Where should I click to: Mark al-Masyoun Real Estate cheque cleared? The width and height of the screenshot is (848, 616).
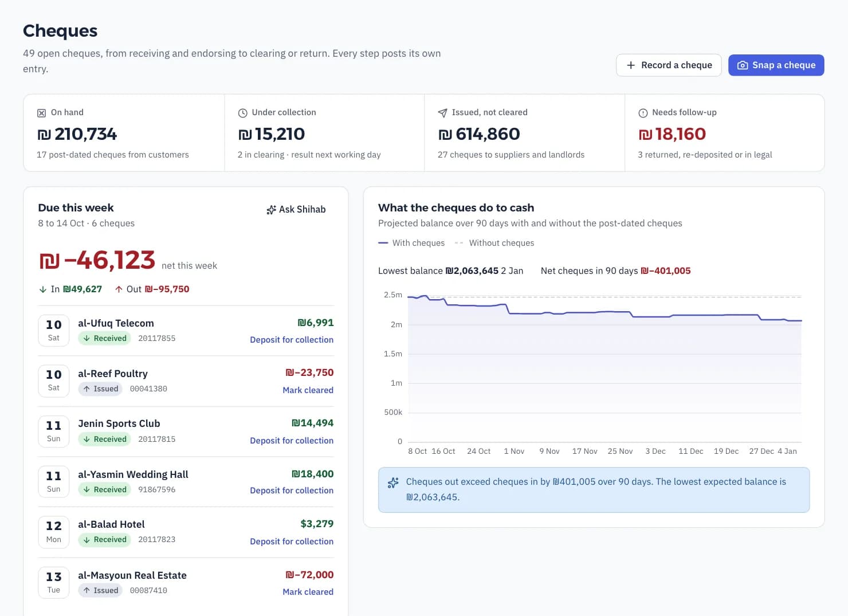pyautogui.click(x=308, y=592)
